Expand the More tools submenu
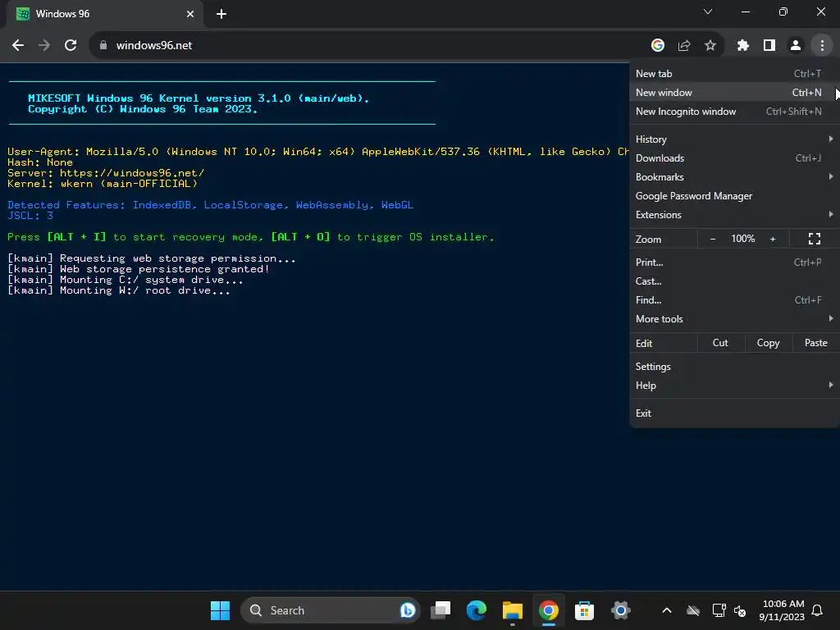This screenshot has height=630, width=840. coord(734,319)
